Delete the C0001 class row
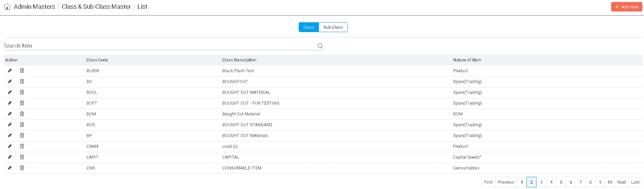The height and width of the screenshot is (189, 644). (x=22, y=146)
